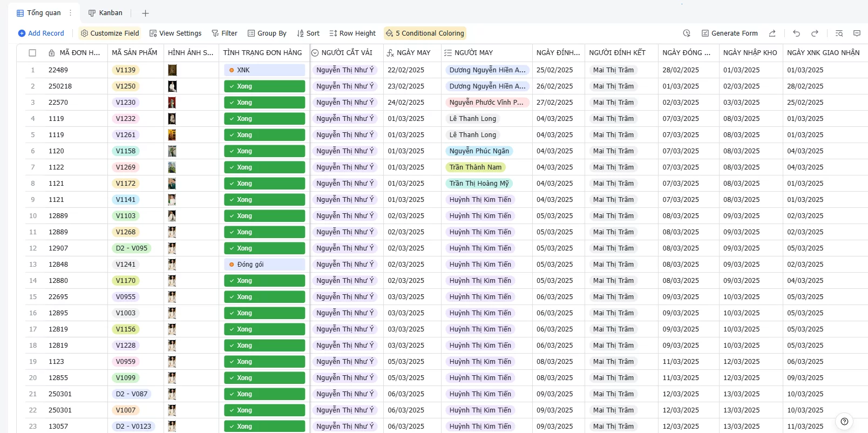Open Group By options
This screenshot has height=433, width=868.
[x=267, y=33]
